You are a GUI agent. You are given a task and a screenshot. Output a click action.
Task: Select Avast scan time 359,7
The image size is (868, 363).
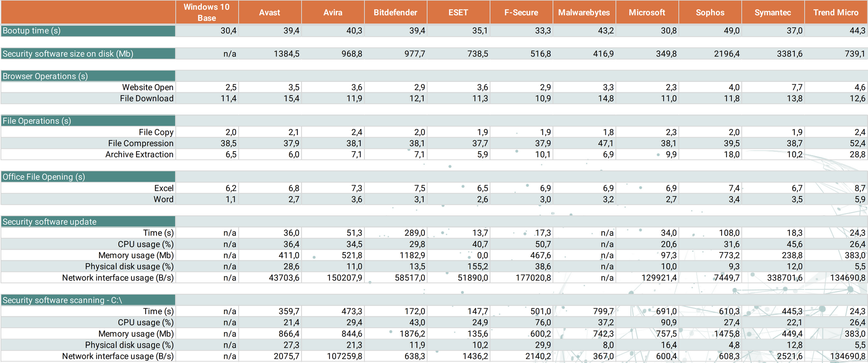(x=289, y=311)
